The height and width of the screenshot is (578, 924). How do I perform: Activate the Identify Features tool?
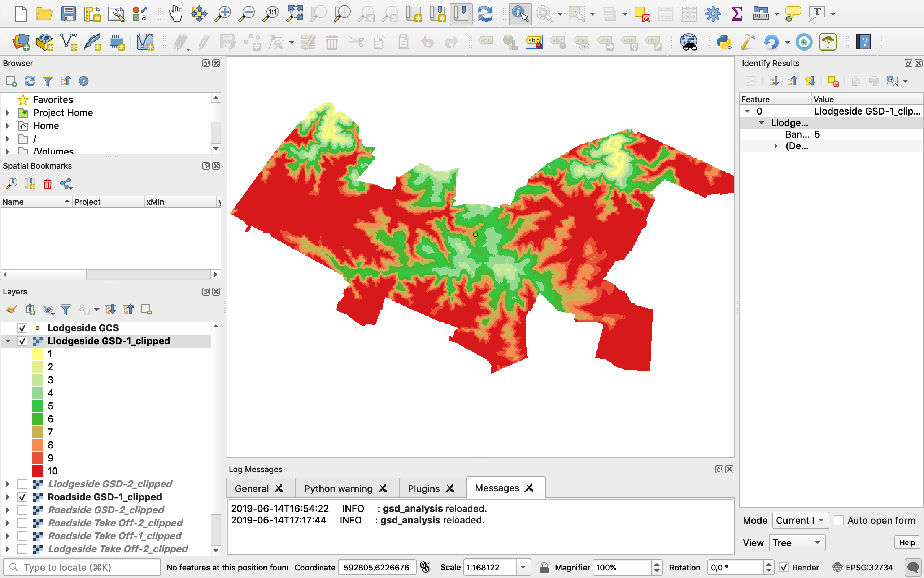point(520,14)
